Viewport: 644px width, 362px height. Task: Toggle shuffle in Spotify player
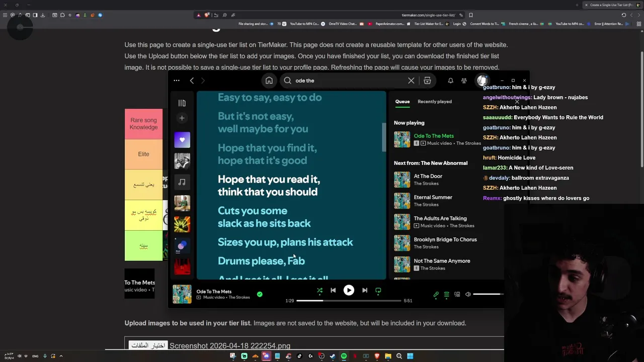pyautogui.click(x=319, y=290)
